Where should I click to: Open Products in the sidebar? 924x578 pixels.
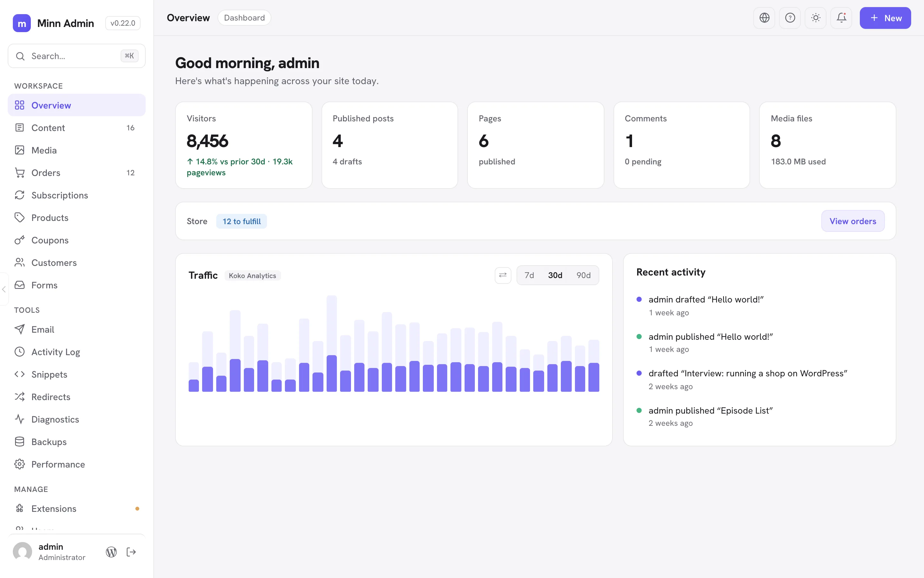coord(77,218)
